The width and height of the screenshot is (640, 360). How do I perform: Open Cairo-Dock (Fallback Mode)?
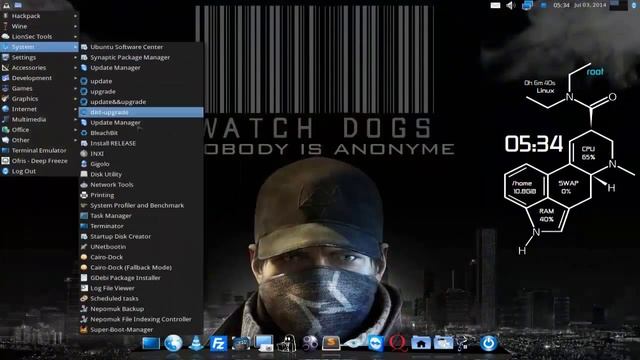click(x=141, y=267)
